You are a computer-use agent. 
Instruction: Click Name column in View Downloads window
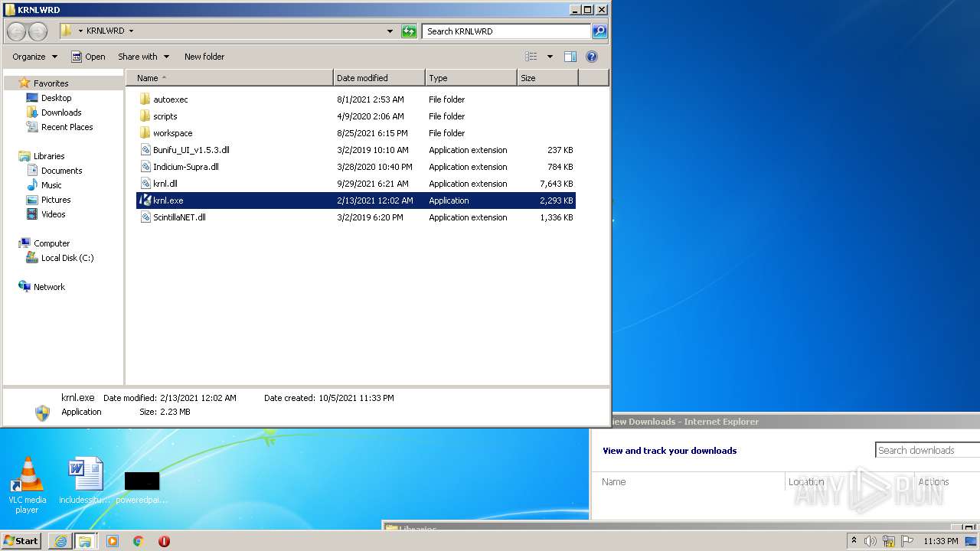[614, 482]
